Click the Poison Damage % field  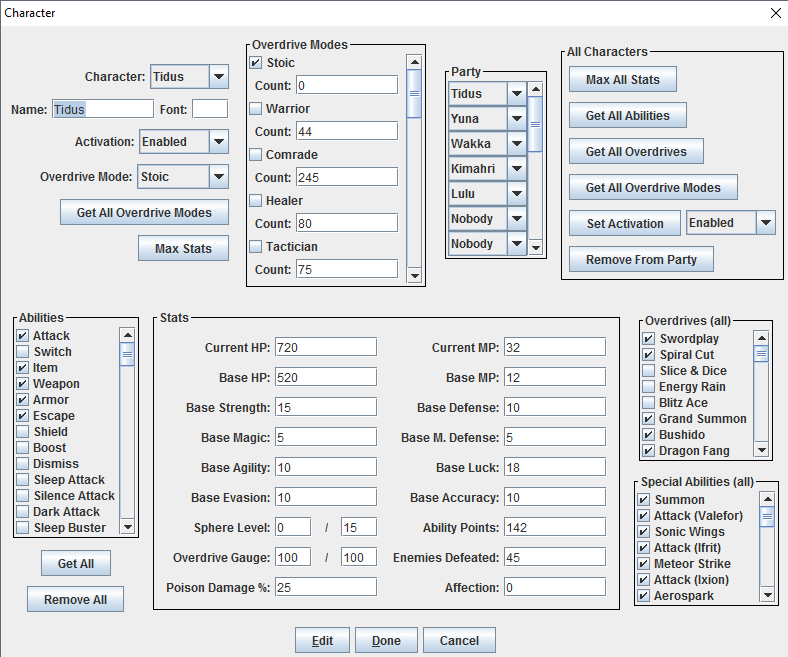[x=326, y=587]
